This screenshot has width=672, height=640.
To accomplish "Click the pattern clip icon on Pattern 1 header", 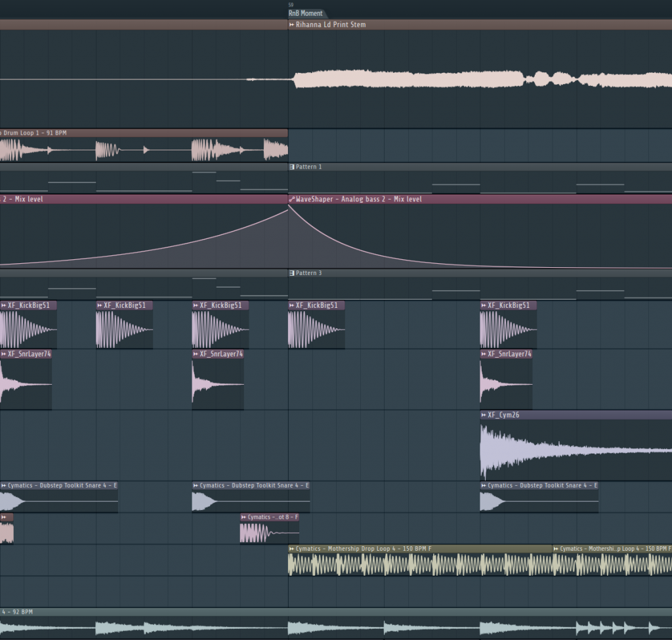I will (291, 167).
